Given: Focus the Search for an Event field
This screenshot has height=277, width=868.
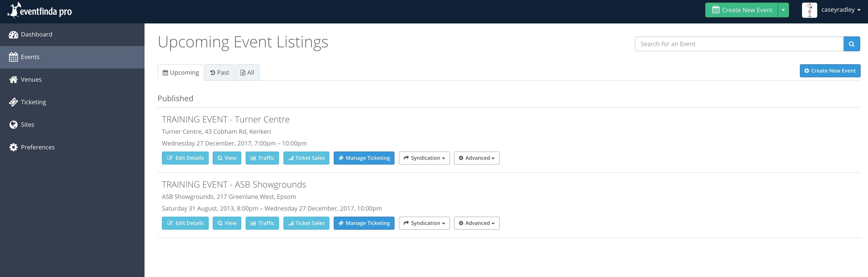Looking at the screenshot, I should coord(739,44).
